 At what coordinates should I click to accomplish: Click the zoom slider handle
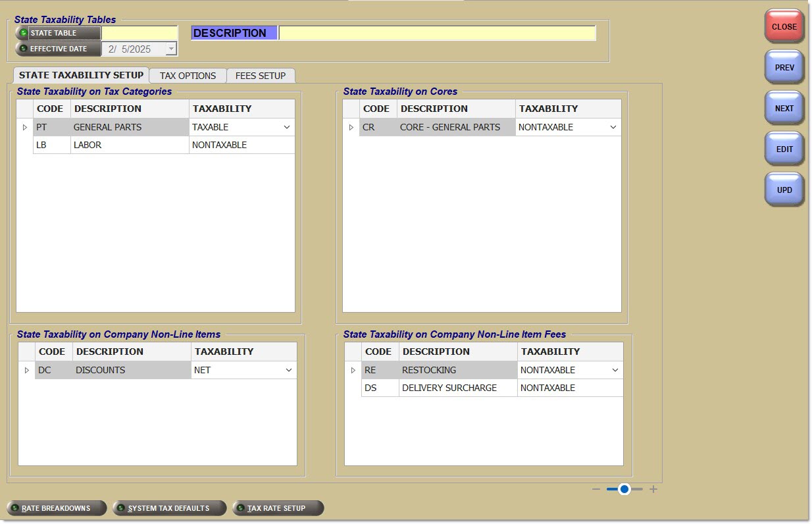click(624, 489)
